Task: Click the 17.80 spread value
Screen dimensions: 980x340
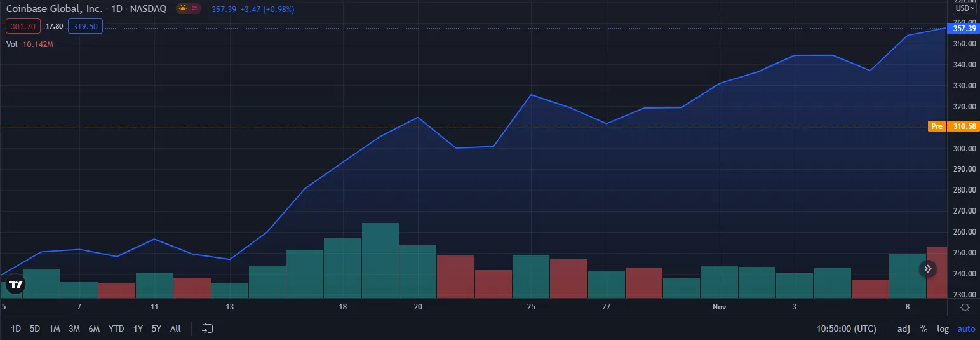Action: 55,26
